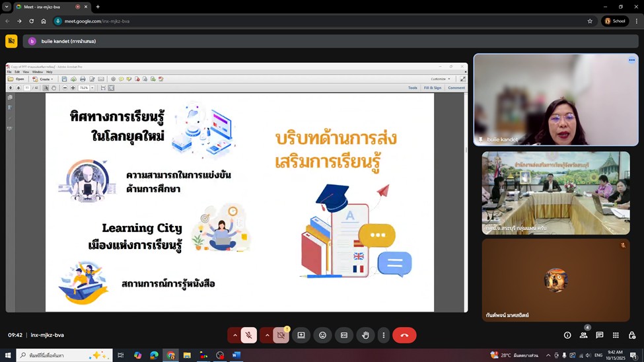Image resolution: width=644 pixels, height=362 pixels.
Task: Open the School profile button in Chrome
Action: click(615, 21)
